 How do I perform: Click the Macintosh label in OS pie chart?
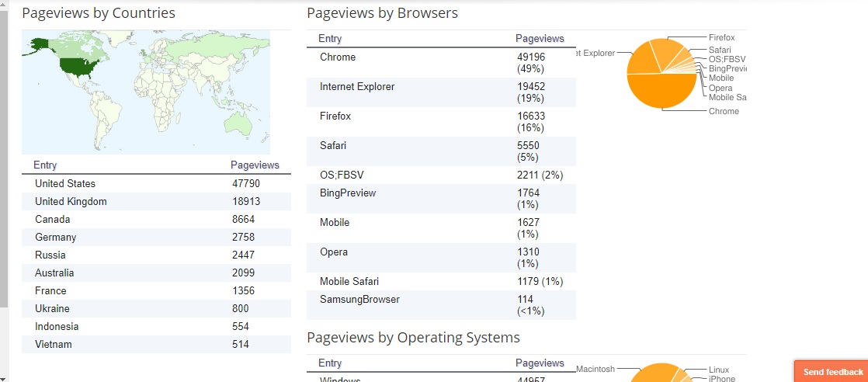[x=595, y=369]
